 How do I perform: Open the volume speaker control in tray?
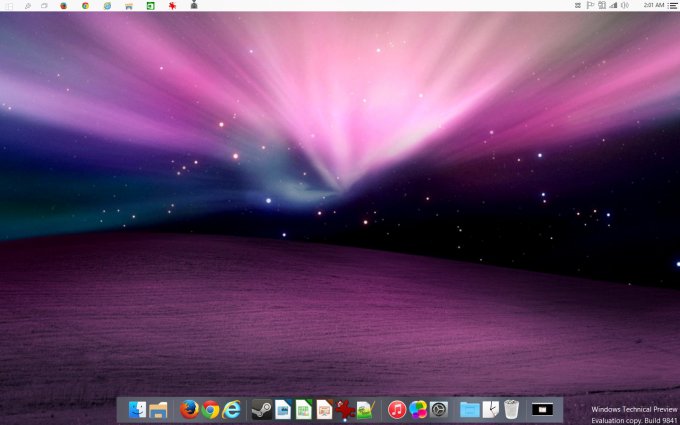(x=625, y=5)
